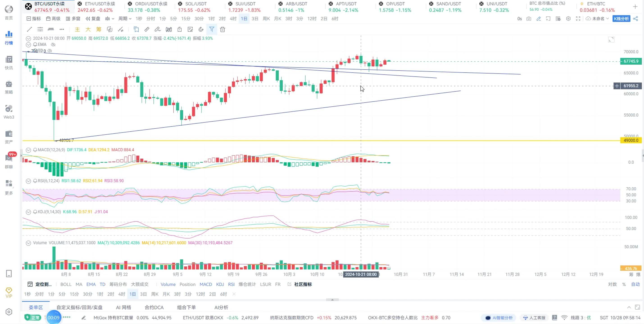Expand the 周期 period dropdown

pyautogui.click(x=125, y=19)
